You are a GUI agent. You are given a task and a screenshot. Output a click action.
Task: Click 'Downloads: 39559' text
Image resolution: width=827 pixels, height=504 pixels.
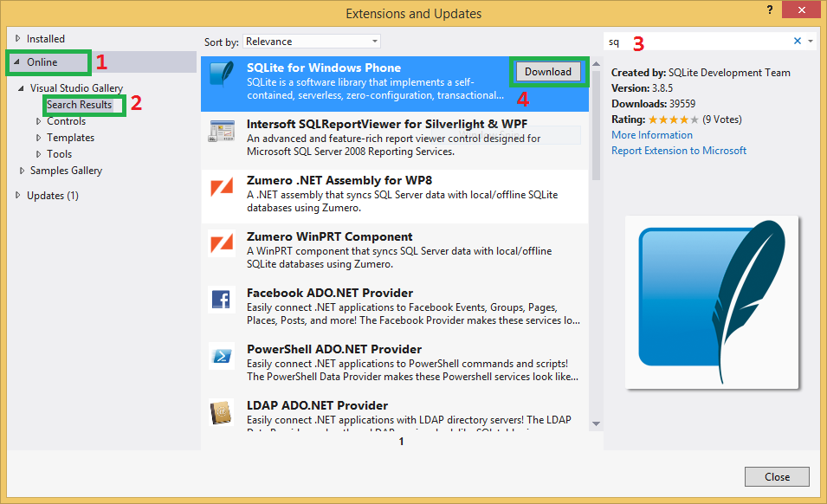[x=654, y=104]
